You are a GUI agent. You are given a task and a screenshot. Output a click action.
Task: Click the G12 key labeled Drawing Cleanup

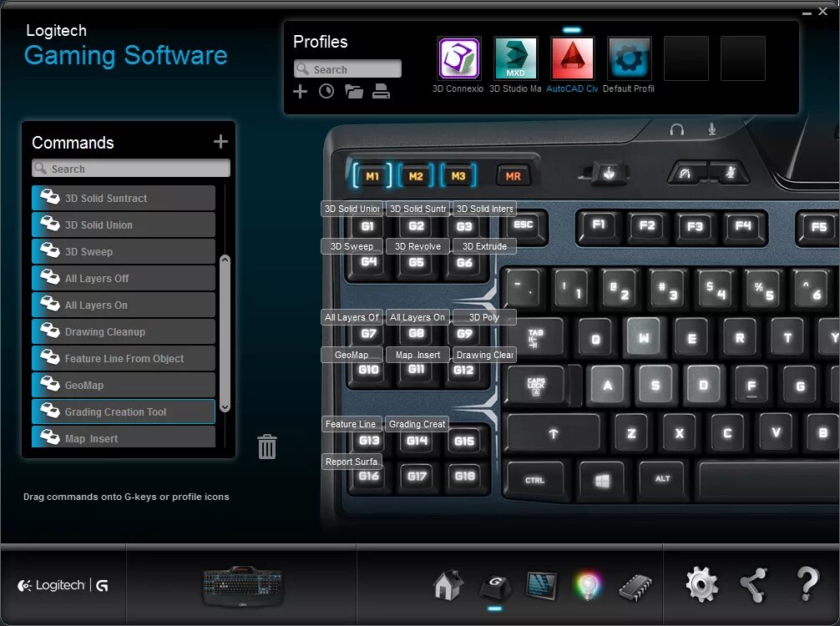pos(464,370)
